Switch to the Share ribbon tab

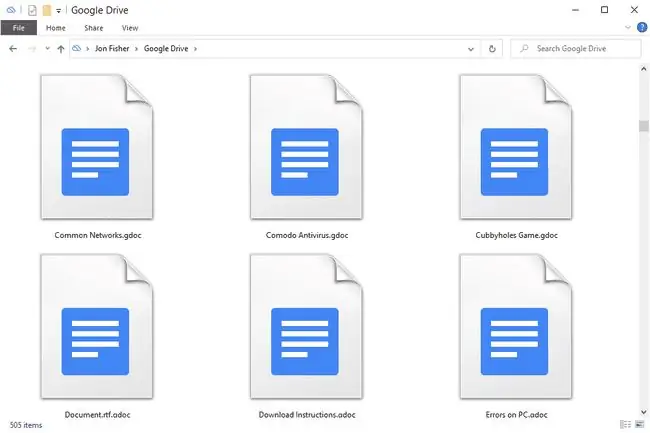pyautogui.click(x=94, y=28)
